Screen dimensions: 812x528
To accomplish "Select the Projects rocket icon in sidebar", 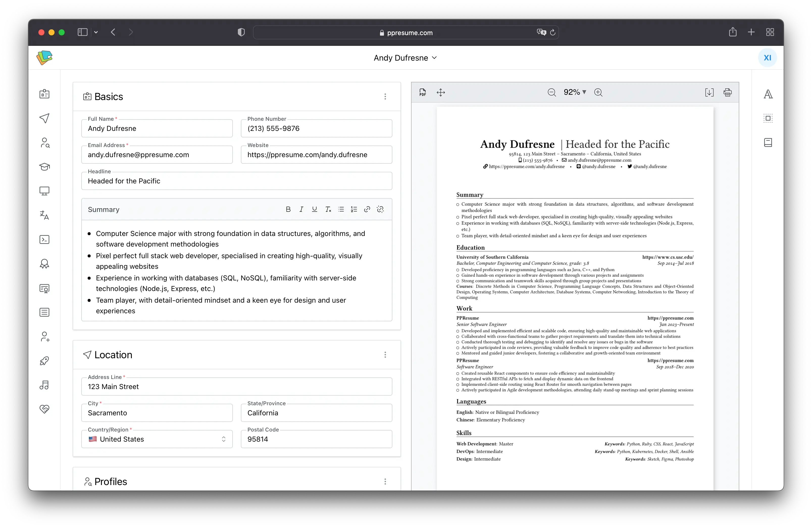I will click(x=44, y=361).
